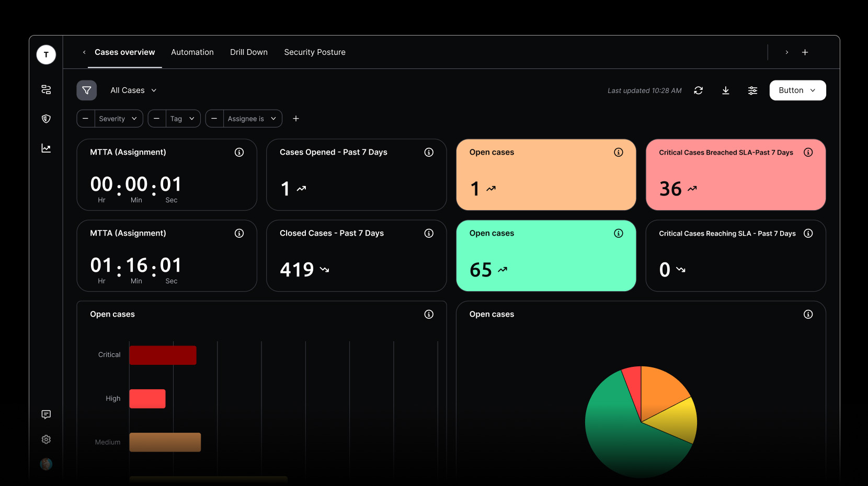
Task: Open the shield security icon in sidebar
Action: click(46, 119)
